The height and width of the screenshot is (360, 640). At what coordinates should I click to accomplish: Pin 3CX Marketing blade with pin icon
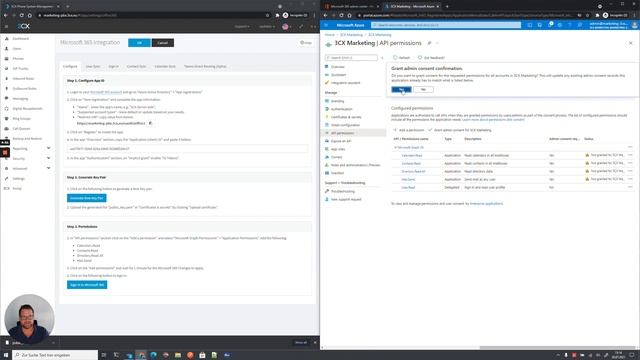(x=429, y=43)
